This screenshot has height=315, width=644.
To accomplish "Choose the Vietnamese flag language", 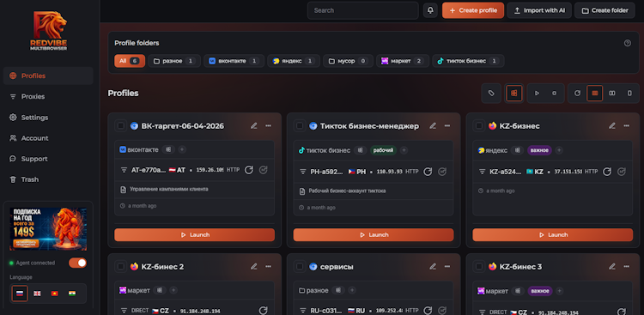I will [x=55, y=294].
